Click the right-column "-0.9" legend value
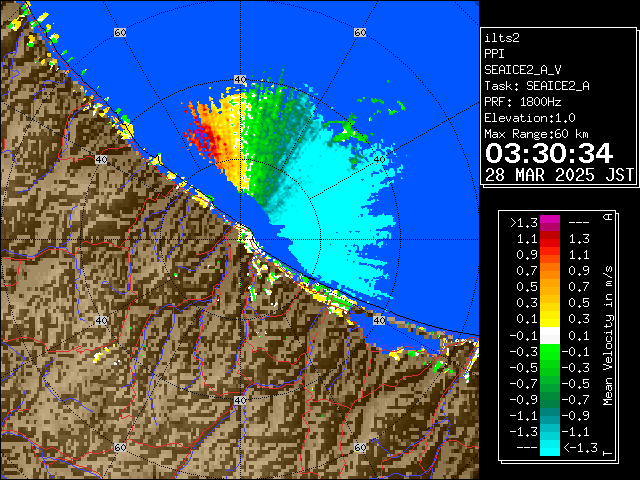This screenshot has width=640, height=480. tap(576, 416)
